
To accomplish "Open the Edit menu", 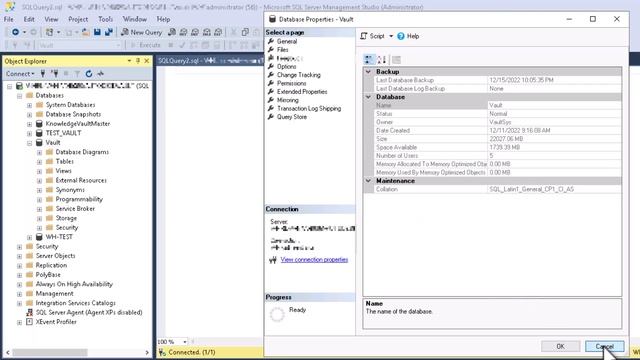I will coord(29,19).
